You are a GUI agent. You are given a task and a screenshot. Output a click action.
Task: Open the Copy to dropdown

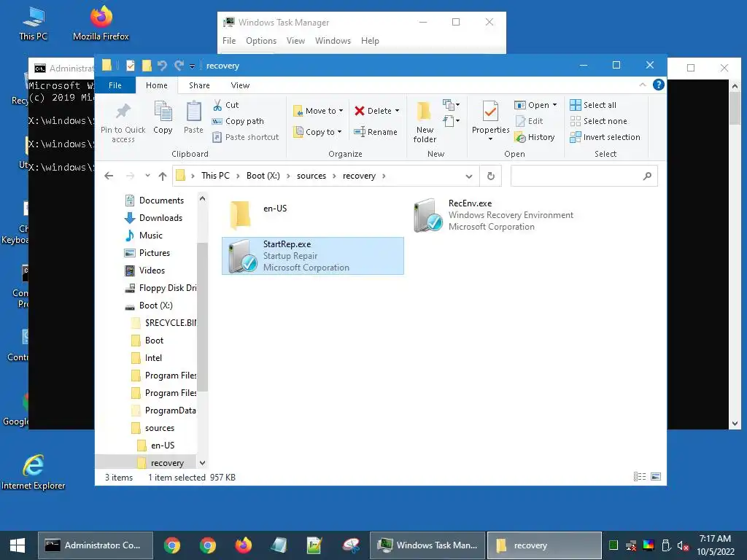point(318,132)
